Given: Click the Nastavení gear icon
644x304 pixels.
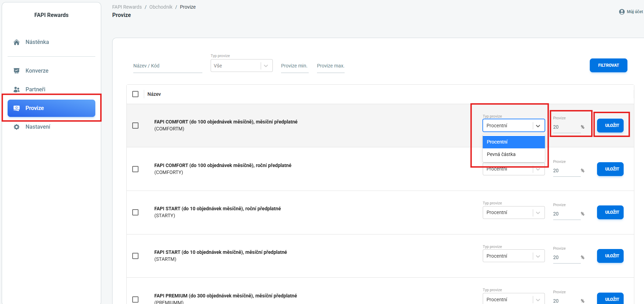Looking at the screenshot, I should (x=17, y=127).
